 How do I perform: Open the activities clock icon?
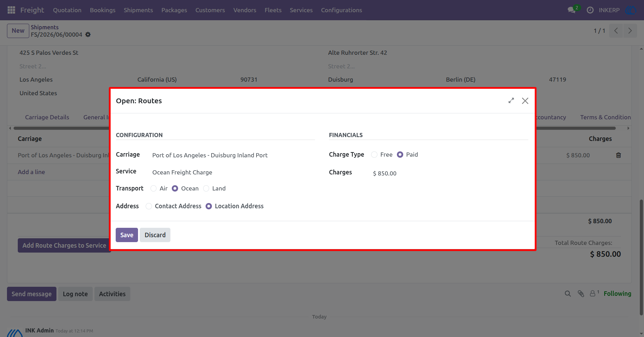click(x=590, y=10)
